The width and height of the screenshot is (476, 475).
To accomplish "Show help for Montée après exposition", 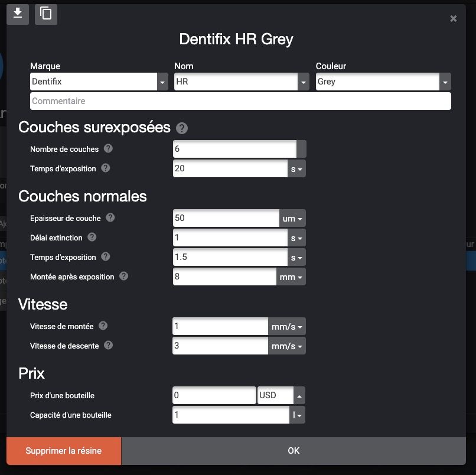I will (x=123, y=276).
